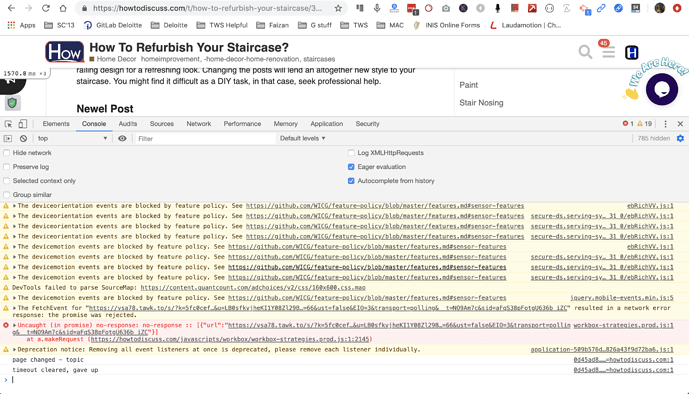Open the Memory tab
Screen dimensions: 689x394
coord(286,124)
